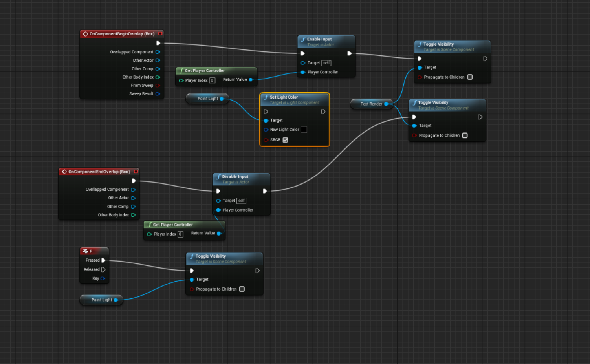Click the Pressed exec pin on the F node
590x364 pixels.
(x=103, y=260)
